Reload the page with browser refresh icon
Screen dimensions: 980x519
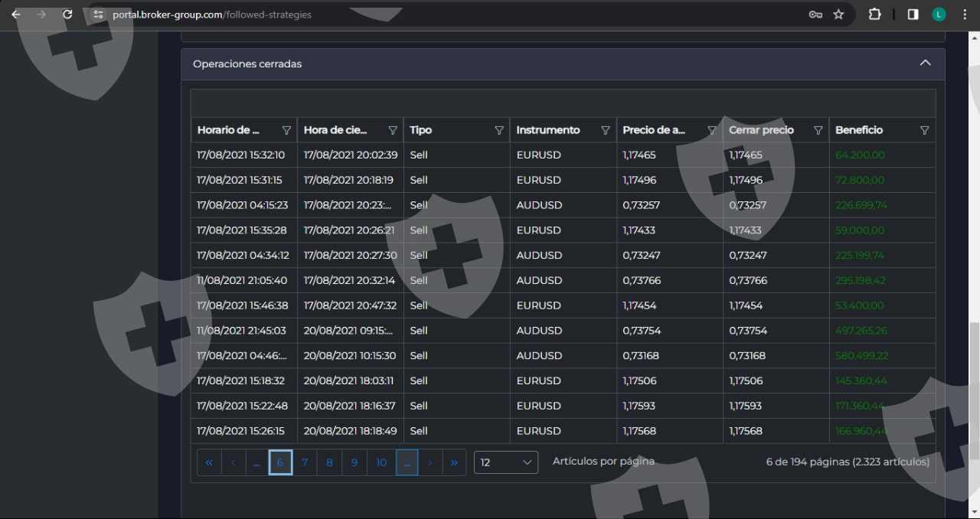67,15
